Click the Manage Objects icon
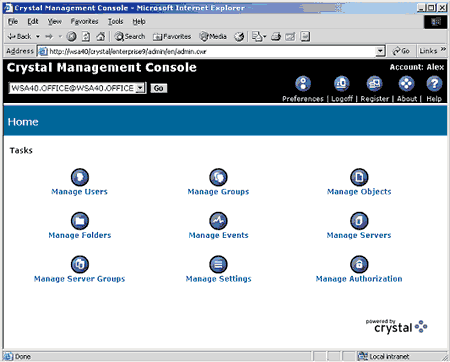450x362 pixels. point(359,177)
